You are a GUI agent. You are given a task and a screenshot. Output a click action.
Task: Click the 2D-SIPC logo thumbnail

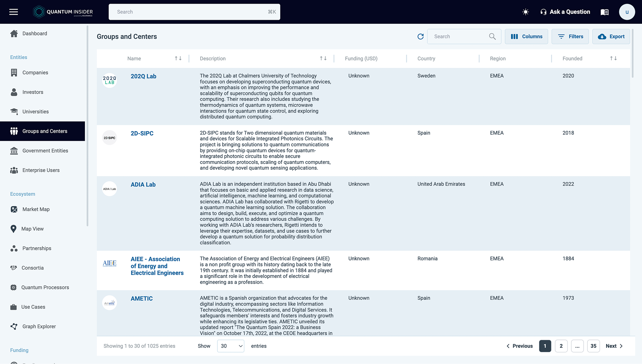(110, 138)
